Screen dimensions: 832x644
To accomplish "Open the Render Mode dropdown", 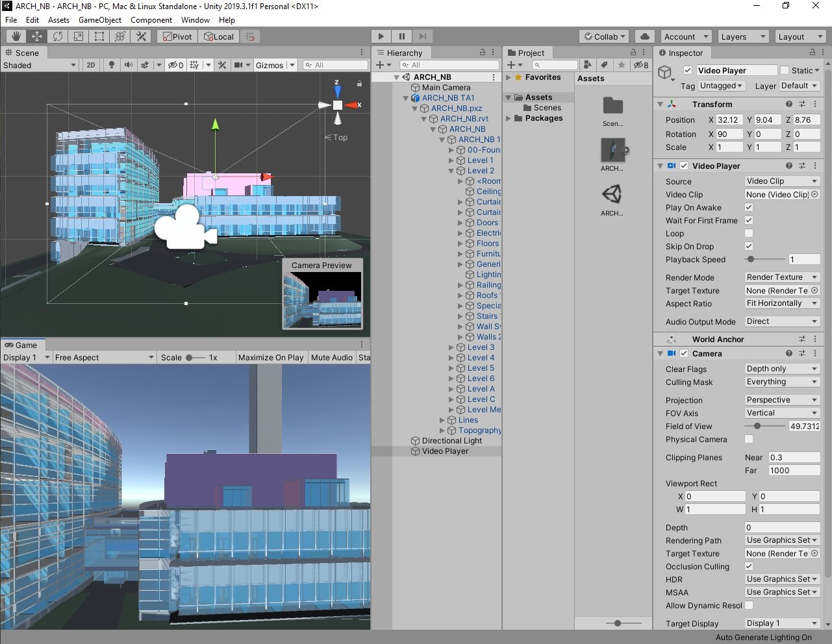I will click(781, 277).
